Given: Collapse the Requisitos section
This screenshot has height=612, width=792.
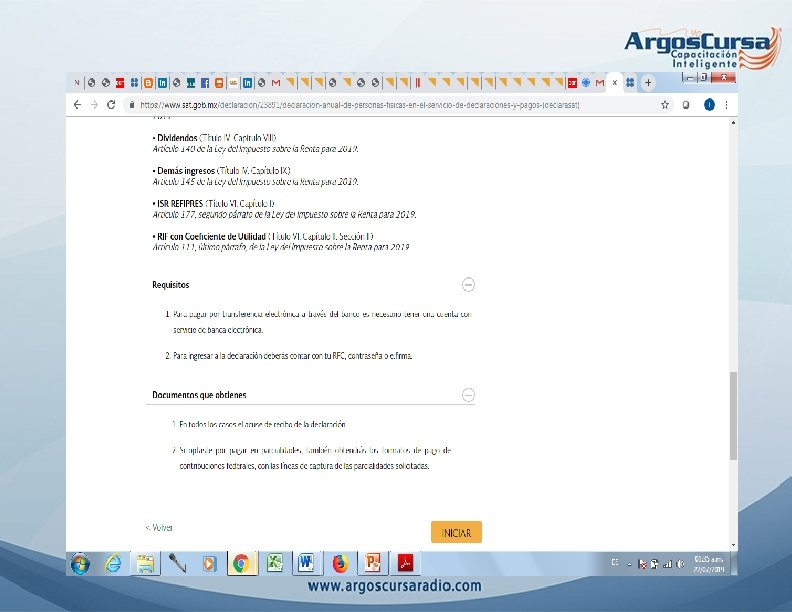Looking at the screenshot, I should pos(468,285).
